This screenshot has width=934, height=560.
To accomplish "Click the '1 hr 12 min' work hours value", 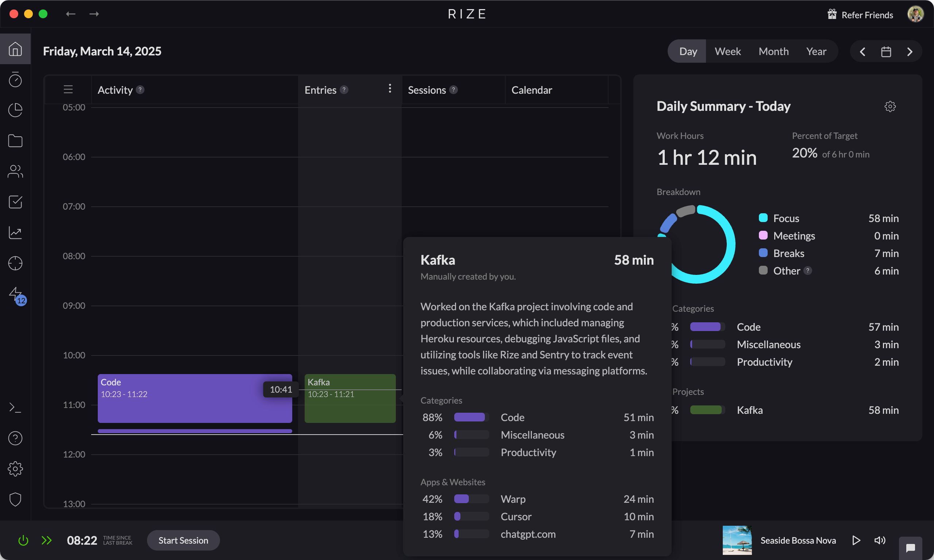I will [706, 157].
